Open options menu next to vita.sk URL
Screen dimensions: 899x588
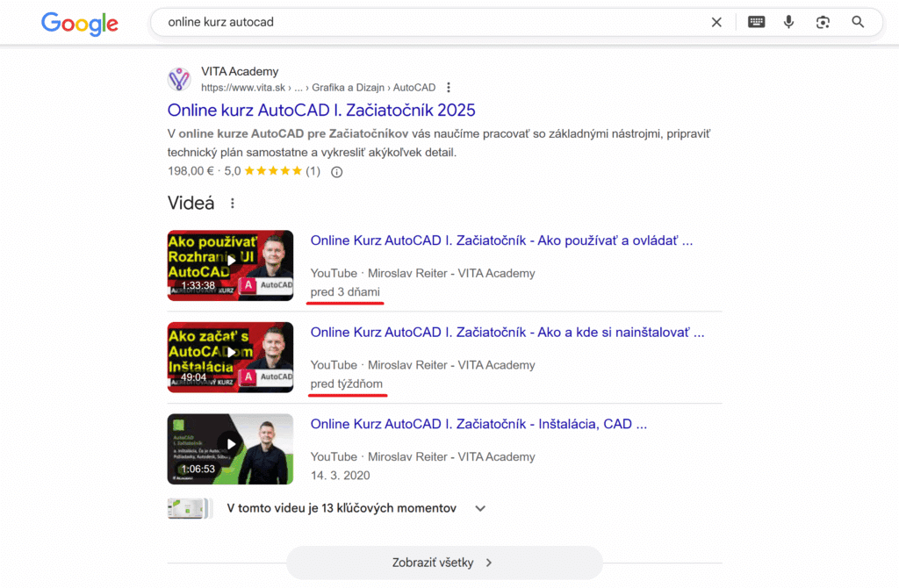click(449, 87)
